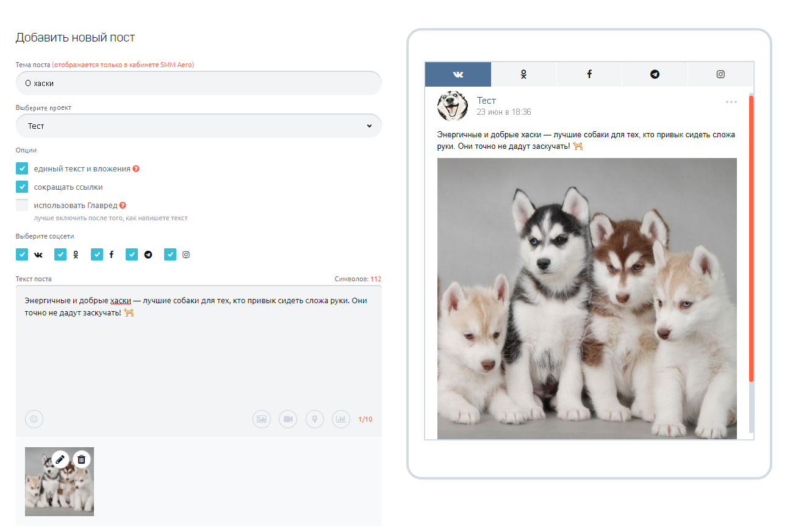
Task: Switch preview to the VK tab
Action: pyautogui.click(x=458, y=74)
